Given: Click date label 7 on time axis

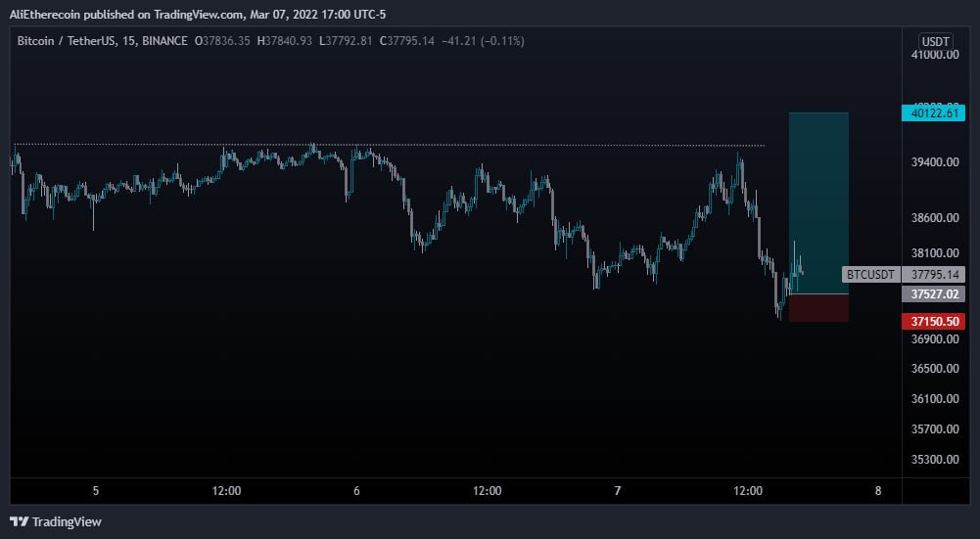Looking at the screenshot, I should (618, 491).
